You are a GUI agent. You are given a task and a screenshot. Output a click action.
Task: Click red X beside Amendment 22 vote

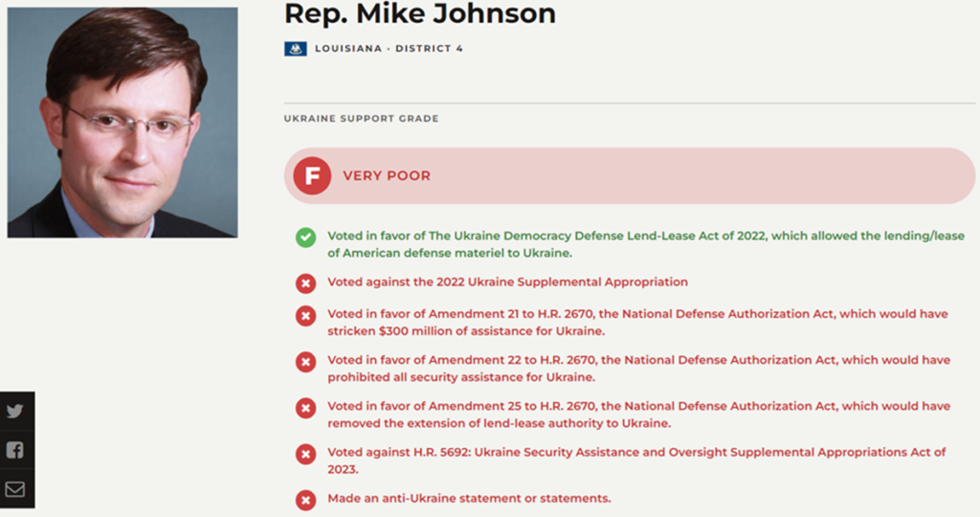(x=305, y=362)
